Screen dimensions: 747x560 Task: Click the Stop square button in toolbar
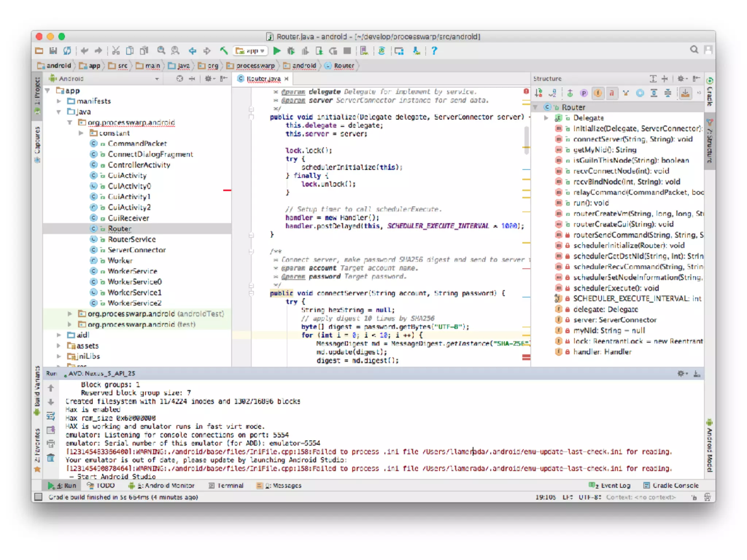click(x=347, y=51)
